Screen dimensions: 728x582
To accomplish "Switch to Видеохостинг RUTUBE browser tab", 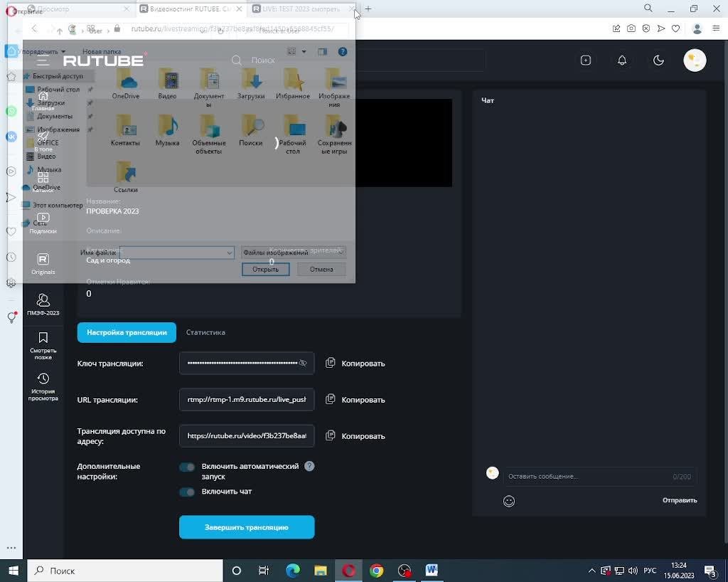I will [191, 9].
